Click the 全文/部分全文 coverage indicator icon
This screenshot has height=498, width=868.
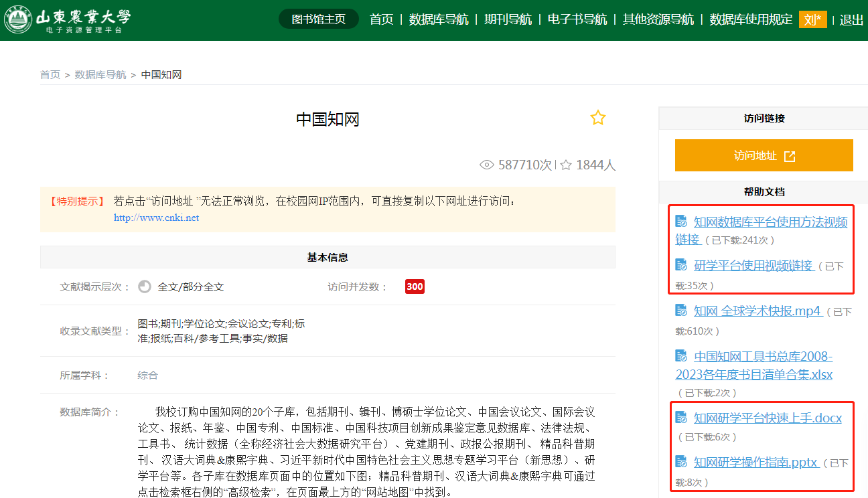tap(145, 286)
